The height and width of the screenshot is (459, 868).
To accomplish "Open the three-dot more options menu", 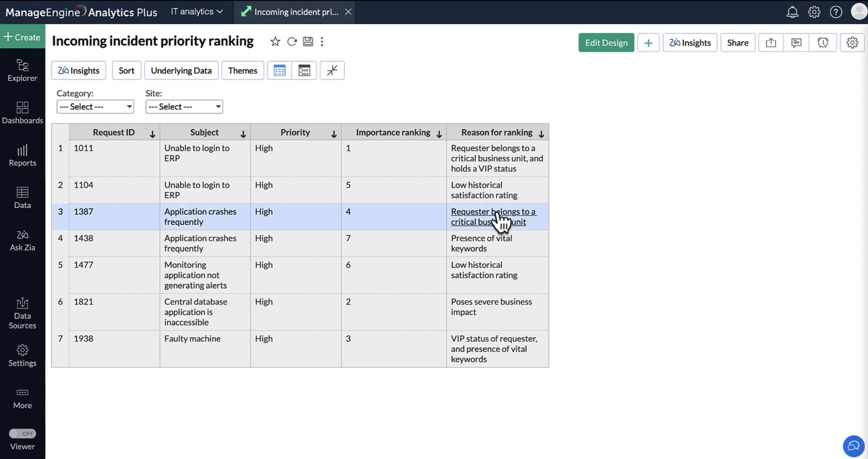I will 322,42.
